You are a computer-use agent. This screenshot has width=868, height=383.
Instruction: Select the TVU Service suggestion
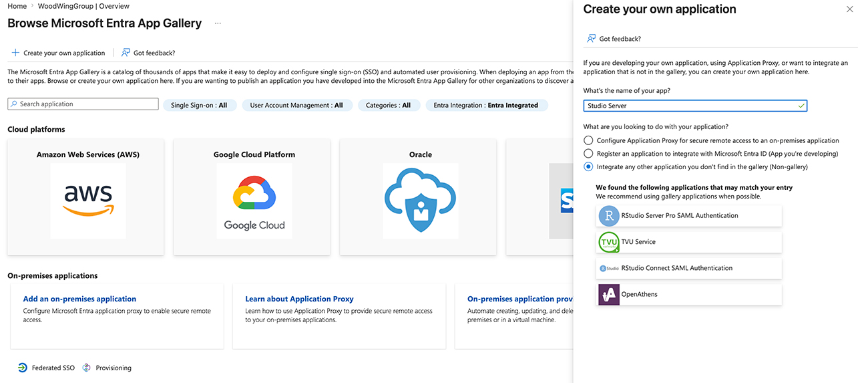coord(688,242)
